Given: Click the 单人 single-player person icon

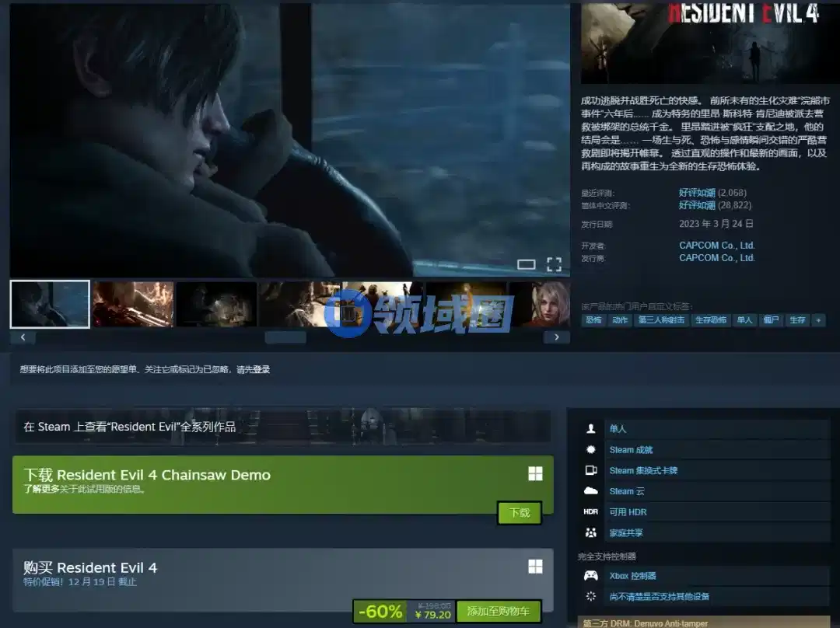Looking at the screenshot, I should 591,429.
